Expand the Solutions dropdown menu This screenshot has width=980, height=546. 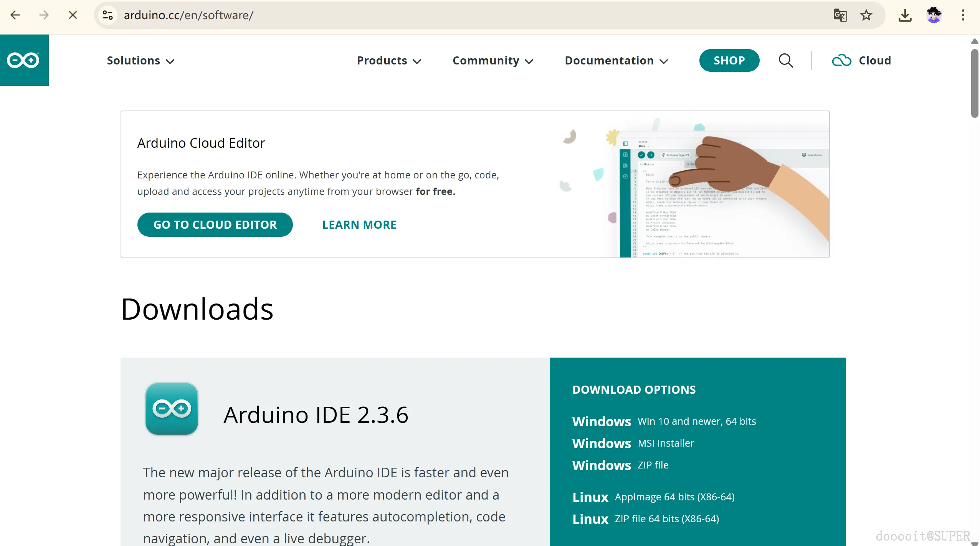[140, 61]
